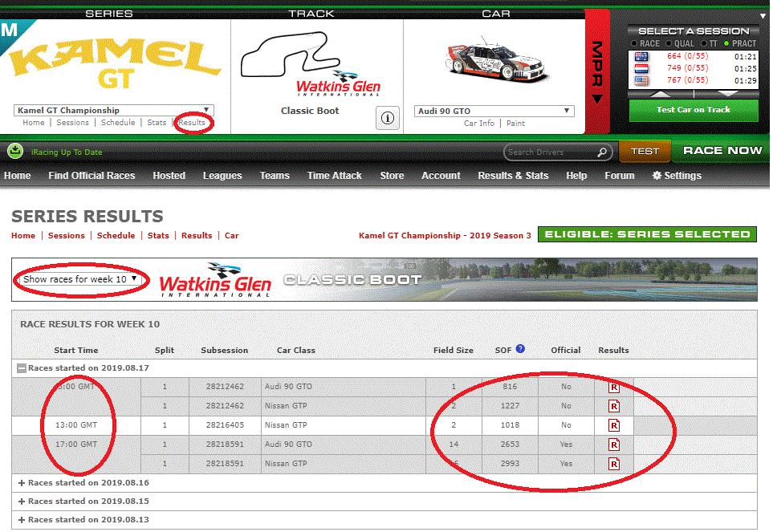
Task: Open result icon for Audi 90 GTO subsession 28218591
Action: [x=614, y=445]
